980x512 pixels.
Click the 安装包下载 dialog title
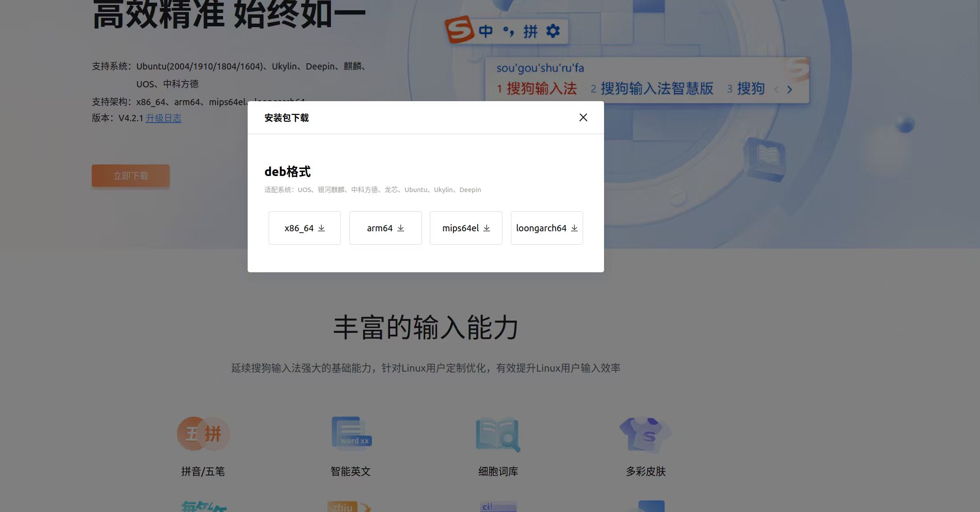(286, 118)
